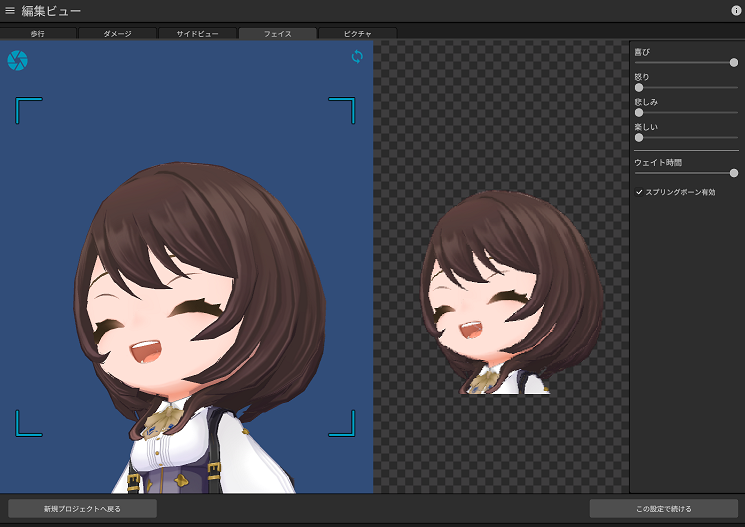Click the bottom-left capture frame corner bracket
Screen dimensions: 745x527
point(28,423)
